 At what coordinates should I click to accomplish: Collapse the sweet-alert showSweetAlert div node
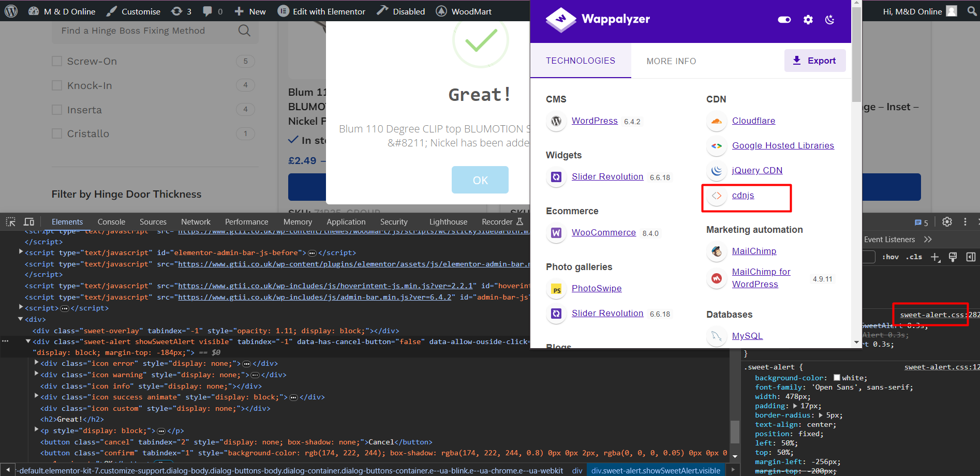point(28,341)
